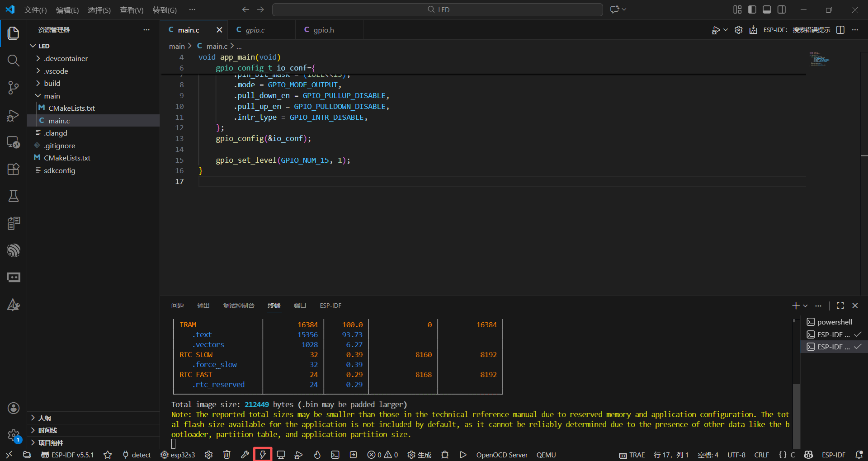Close the main.c editor tab
The image size is (868, 461).
219,30
